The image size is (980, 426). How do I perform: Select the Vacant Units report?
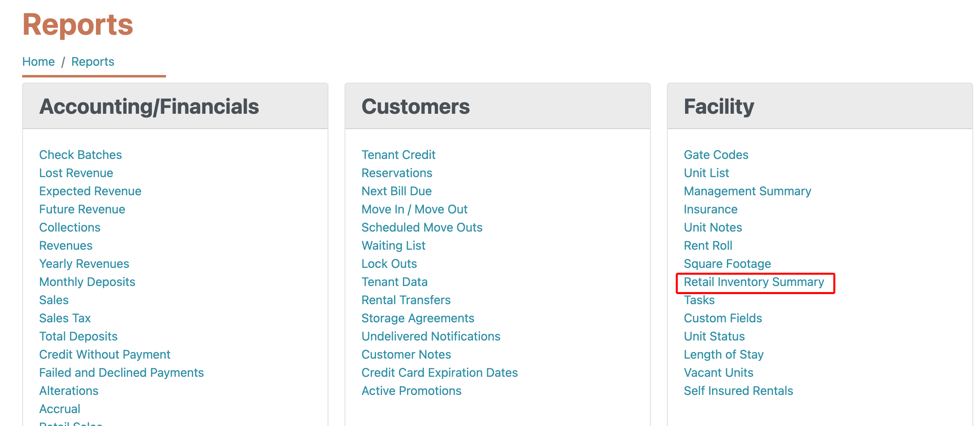pyautogui.click(x=718, y=373)
